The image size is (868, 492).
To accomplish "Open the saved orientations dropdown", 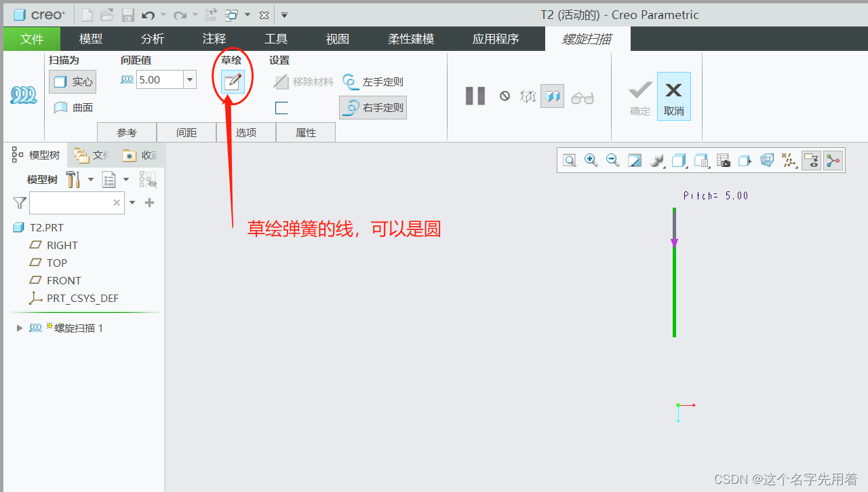I will pos(702,160).
